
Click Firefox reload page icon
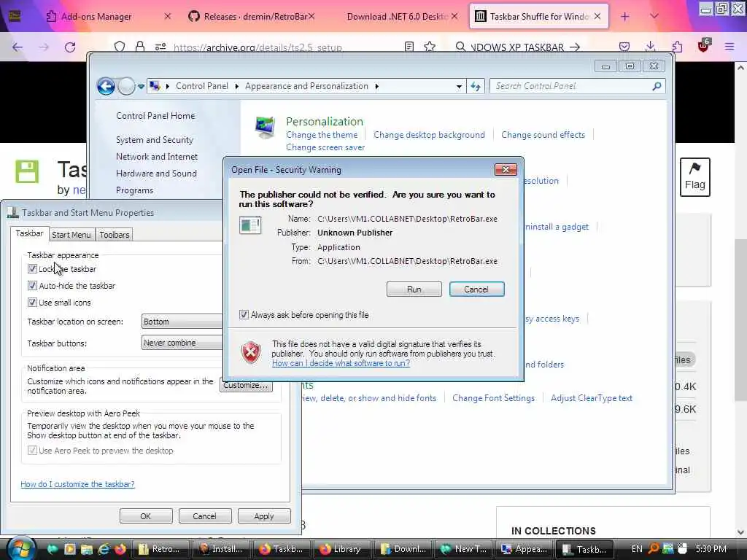(70, 47)
